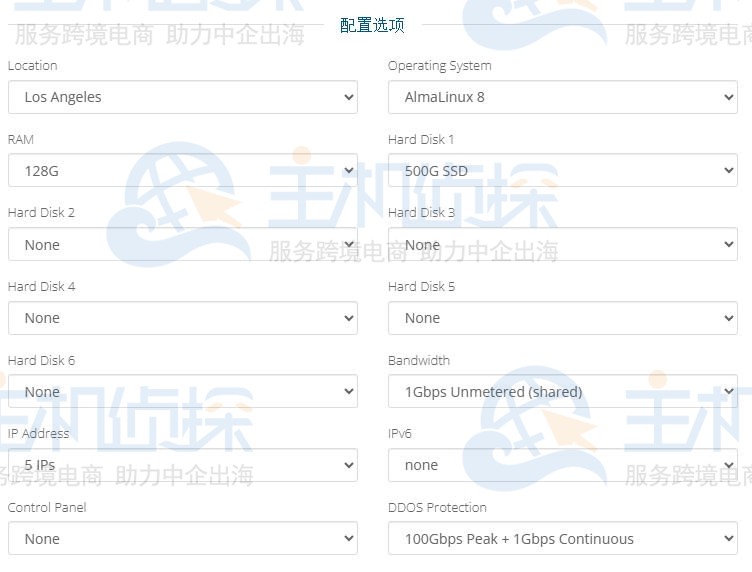The image size is (752, 572).
Task: Open the DDOS Protection dropdown
Action: [x=563, y=539]
